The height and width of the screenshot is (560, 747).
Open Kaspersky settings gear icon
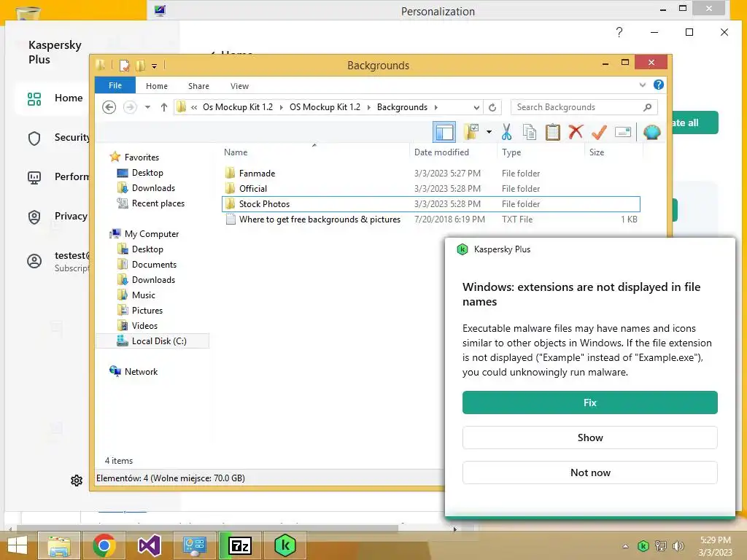pyautogui.click(x=76, y=480)
